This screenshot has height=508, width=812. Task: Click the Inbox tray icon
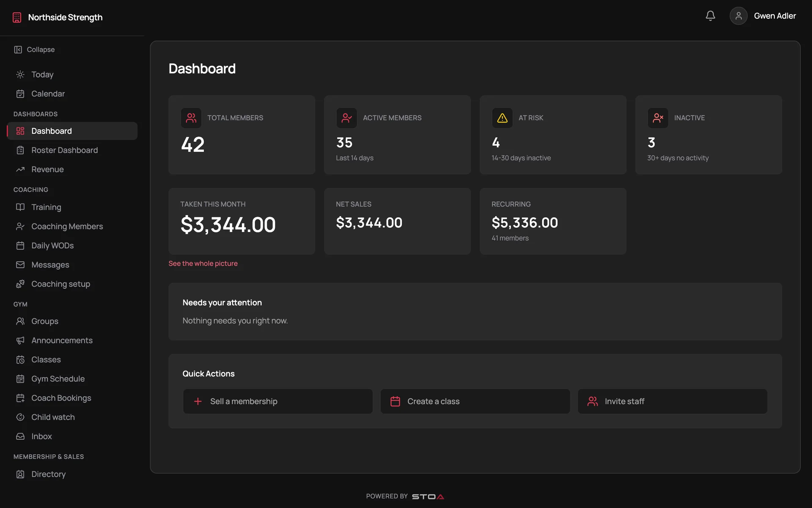(20, 436)
